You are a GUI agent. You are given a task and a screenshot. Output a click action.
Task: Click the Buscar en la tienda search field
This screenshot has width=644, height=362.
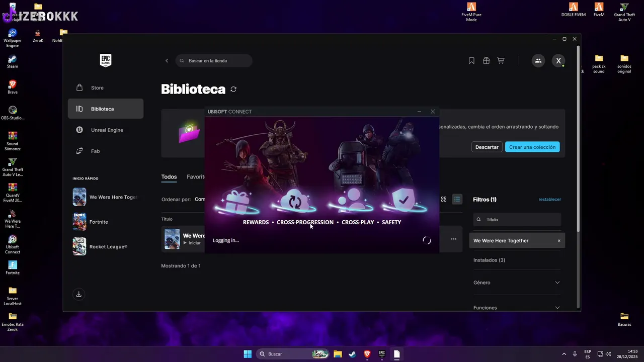click(x=214, y=61)
